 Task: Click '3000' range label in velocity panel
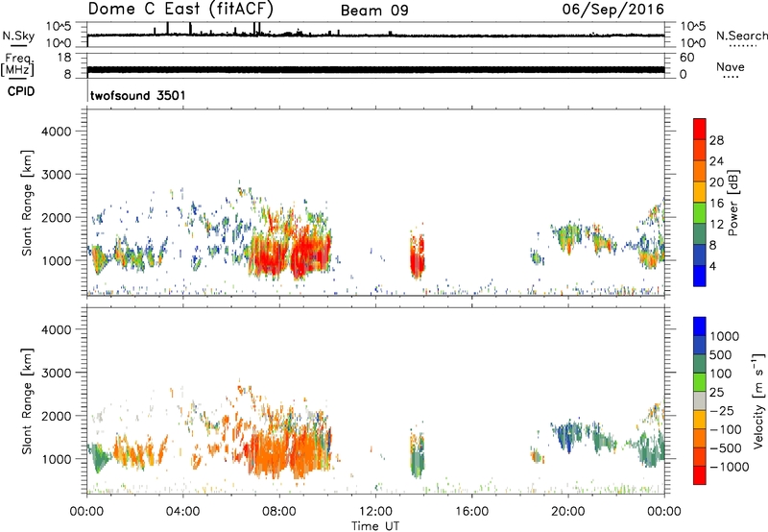click(x=57, y=373)
